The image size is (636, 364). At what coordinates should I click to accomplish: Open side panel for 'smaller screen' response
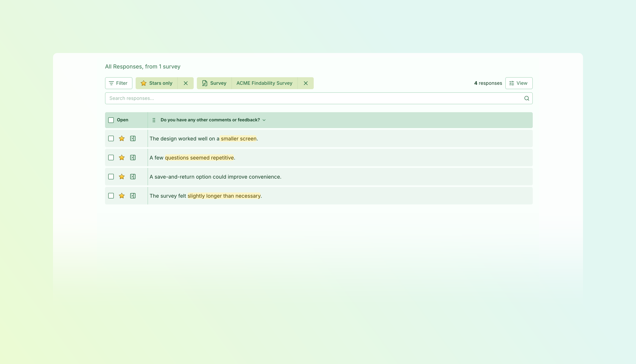(133, 139)
